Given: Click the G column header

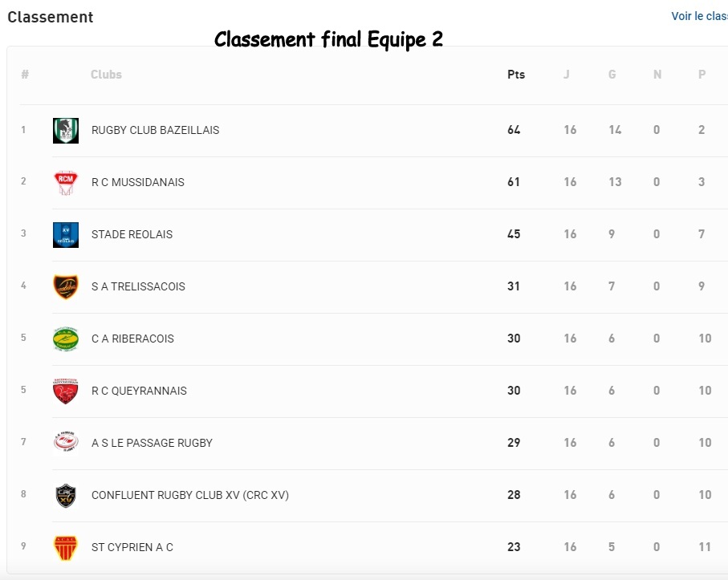Looking at the screenshot, I should (612, 75).
